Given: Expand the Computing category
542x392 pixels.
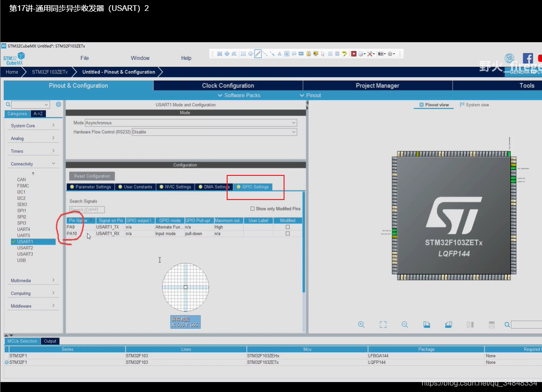Looking at the screenshot, I should pyautogui.click(x=33, y=293).
